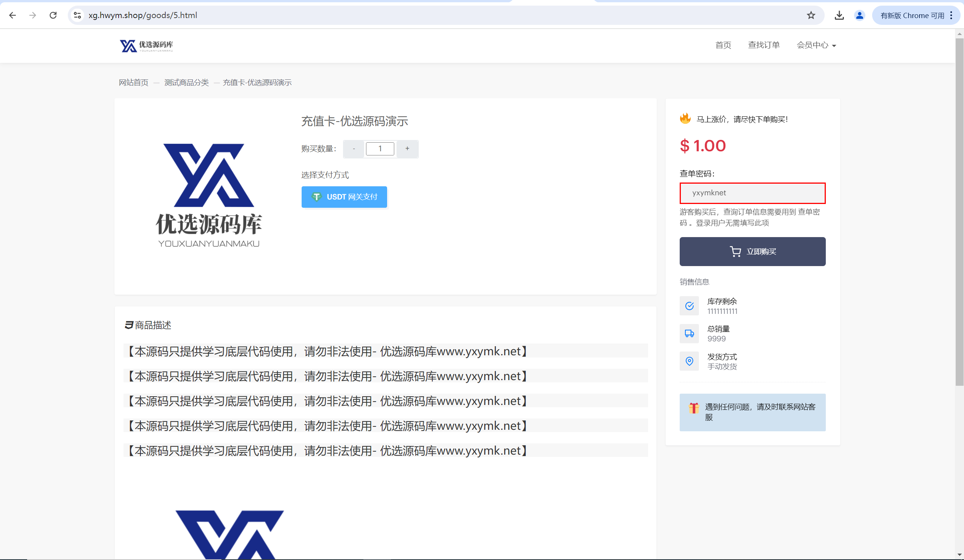Screen dimensions: 964x560
Task: Click the purchase quantity number field
Action: [380, 149]
